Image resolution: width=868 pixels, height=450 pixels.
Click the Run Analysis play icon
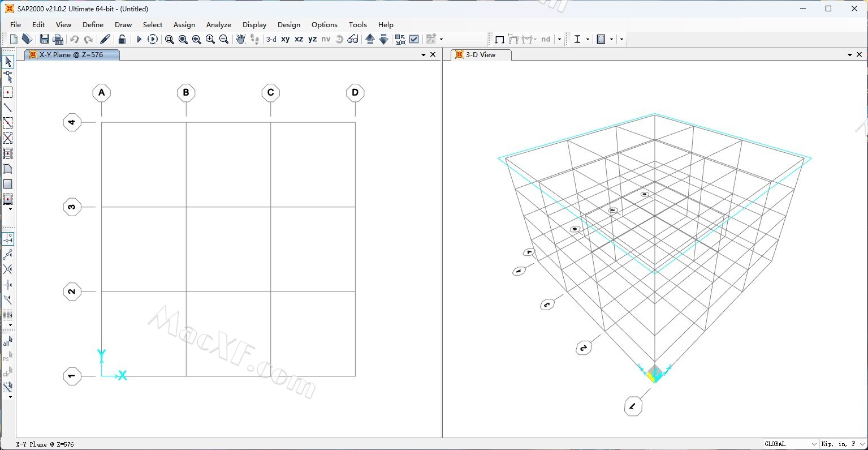[139, 39]
